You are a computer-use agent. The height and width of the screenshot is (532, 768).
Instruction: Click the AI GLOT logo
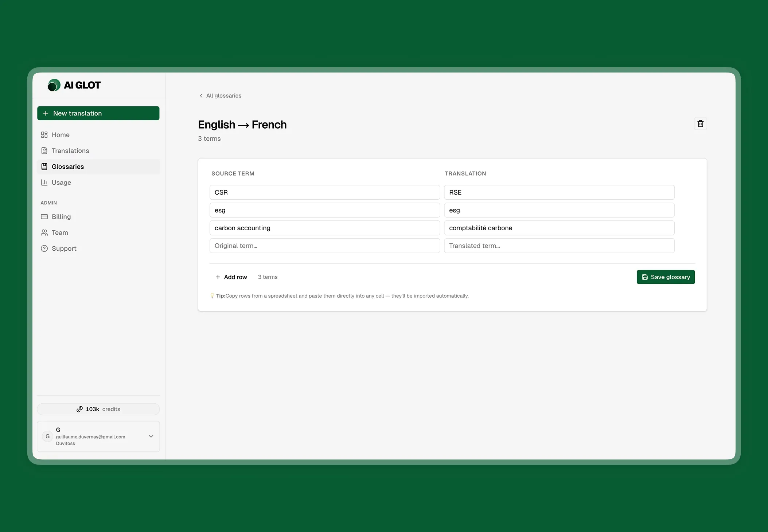(74, 85)
